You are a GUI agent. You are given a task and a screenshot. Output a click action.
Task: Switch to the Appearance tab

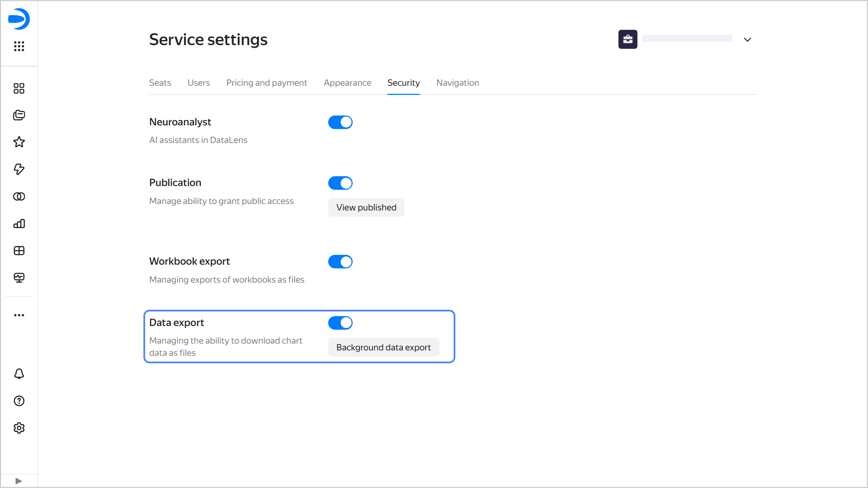tap(347, 83)
